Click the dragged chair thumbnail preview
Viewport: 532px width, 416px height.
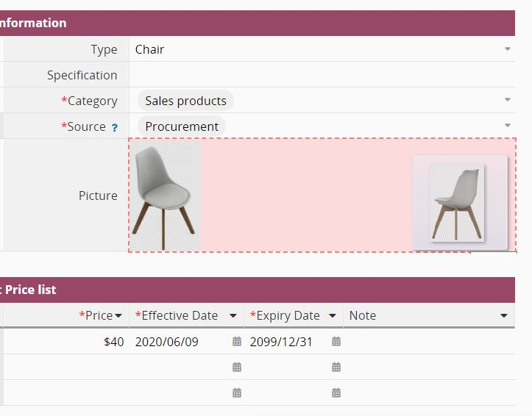[459, 202]
